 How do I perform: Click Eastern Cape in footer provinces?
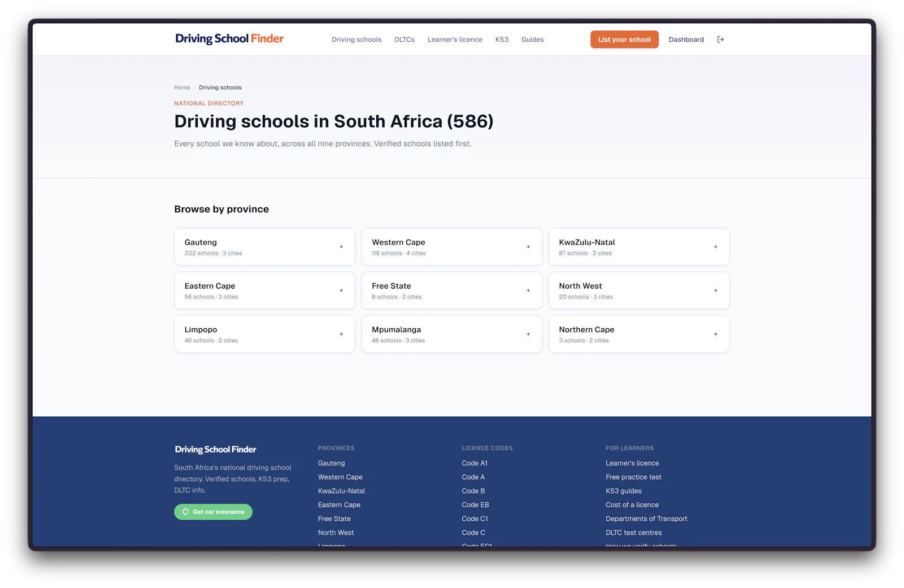click(339, 505)
